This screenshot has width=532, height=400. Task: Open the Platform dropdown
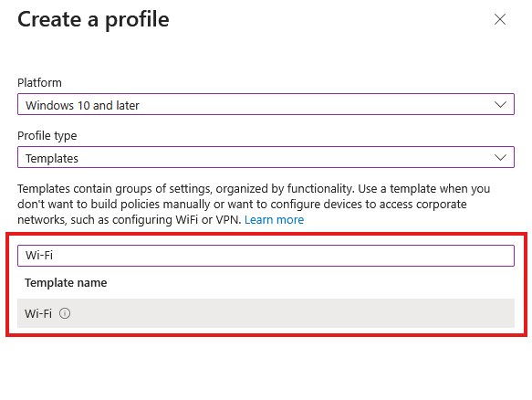266,104
